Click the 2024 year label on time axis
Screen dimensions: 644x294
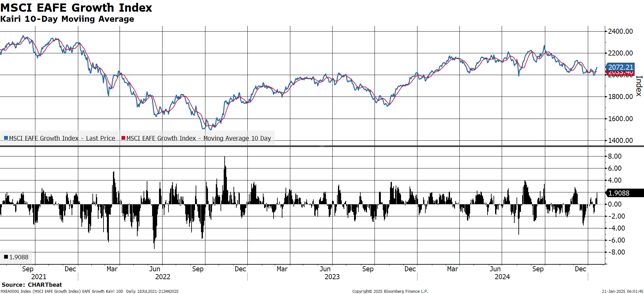502,277
